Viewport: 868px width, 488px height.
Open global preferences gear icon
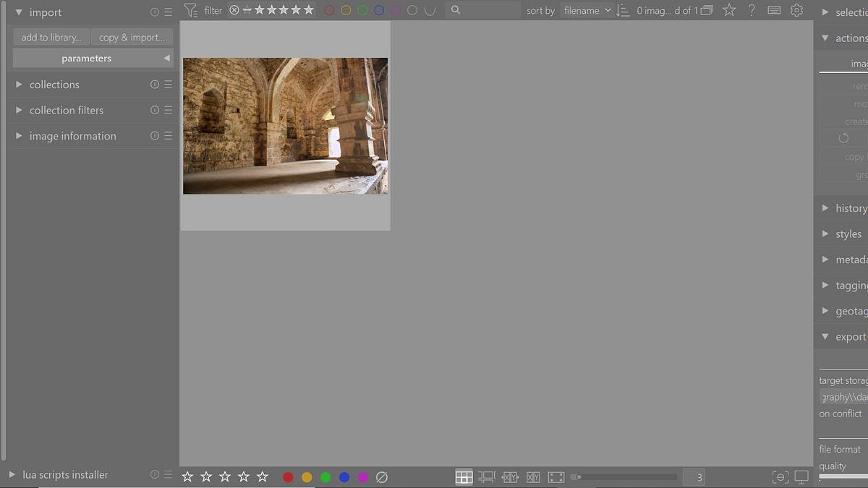[x=796, y=10]
